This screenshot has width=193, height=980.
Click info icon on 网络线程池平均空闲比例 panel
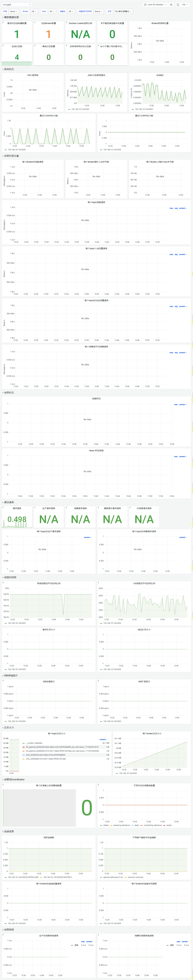click(3, 582)
